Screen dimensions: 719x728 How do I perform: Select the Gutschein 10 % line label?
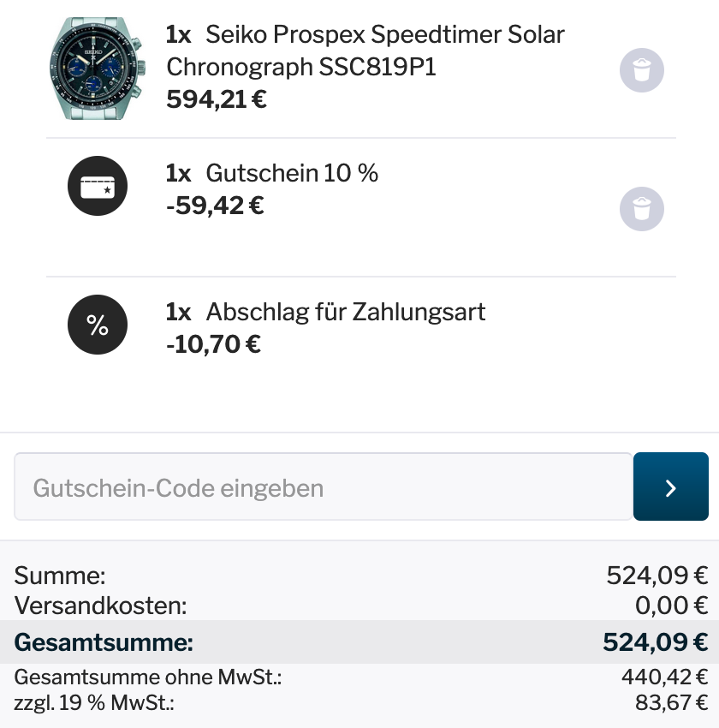[292, 173]
